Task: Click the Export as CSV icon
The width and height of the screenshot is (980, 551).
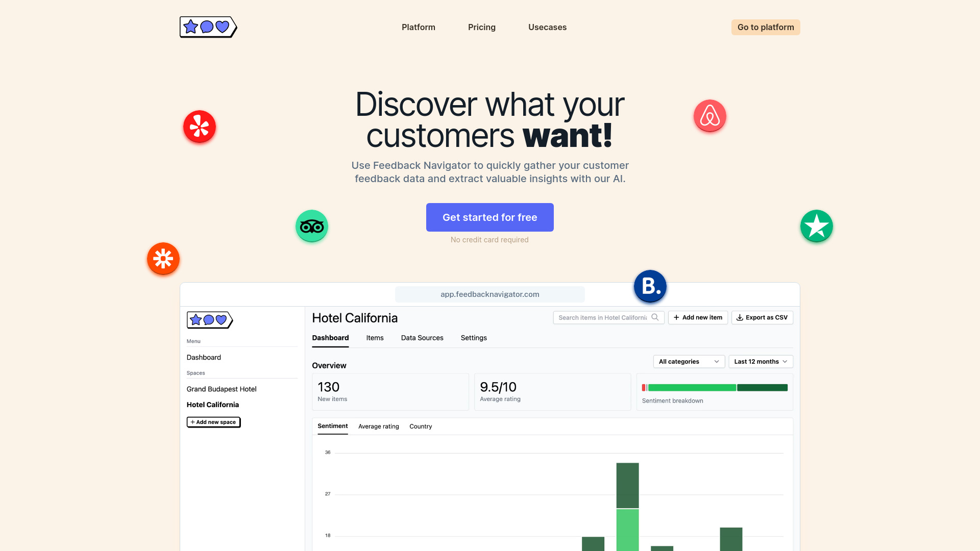Action: [x=740, y=317]
